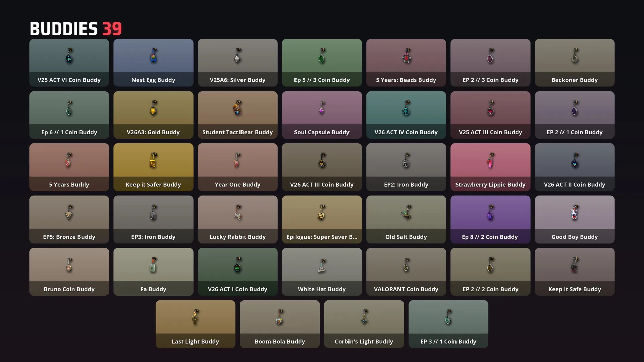Click the "5 Years Buddy" label
This screenshot has width=644, height=362.
tap(69, 185)
